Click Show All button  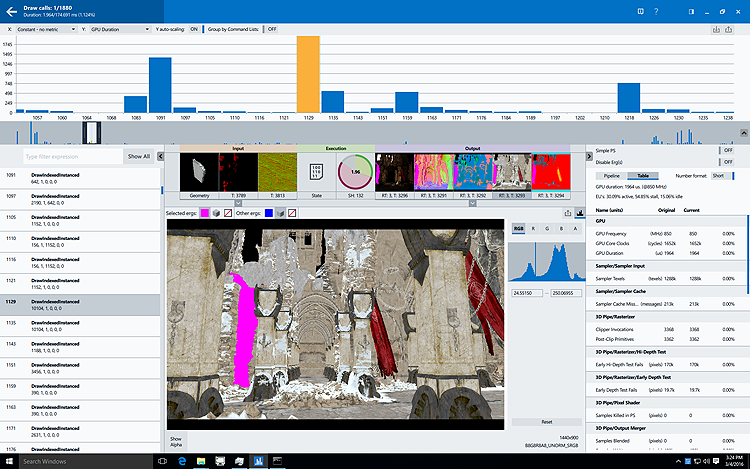[x=139, y=156]
